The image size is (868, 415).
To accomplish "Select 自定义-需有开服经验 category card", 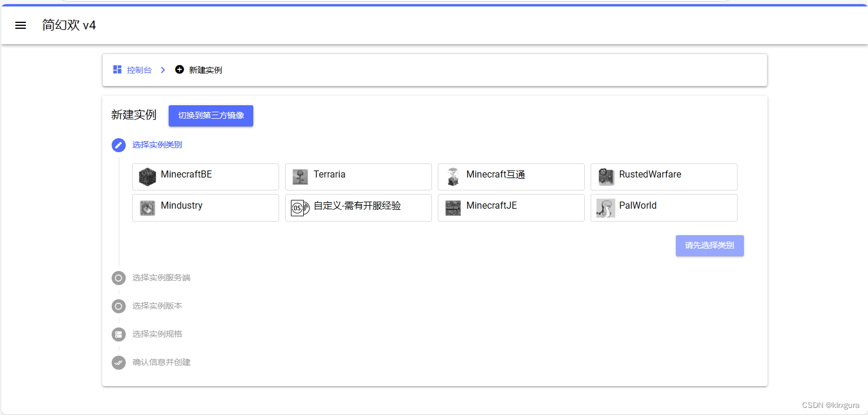I will [x=358, y=207].
